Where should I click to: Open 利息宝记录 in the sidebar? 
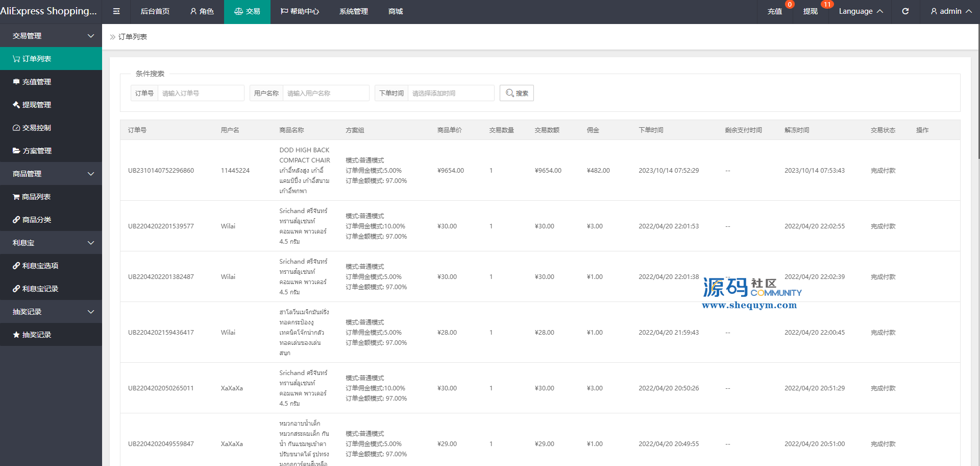(x=51, y=289)
